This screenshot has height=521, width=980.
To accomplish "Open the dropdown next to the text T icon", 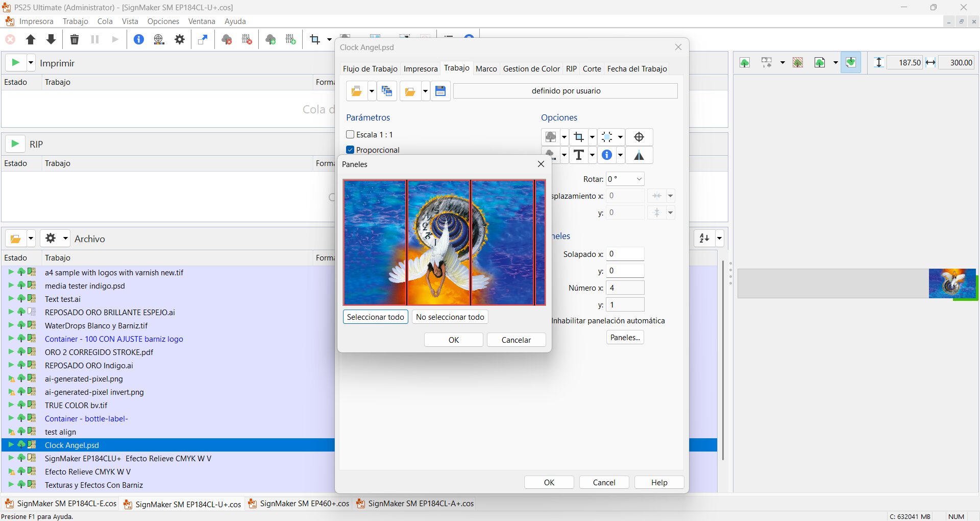I will coord(592,155).
